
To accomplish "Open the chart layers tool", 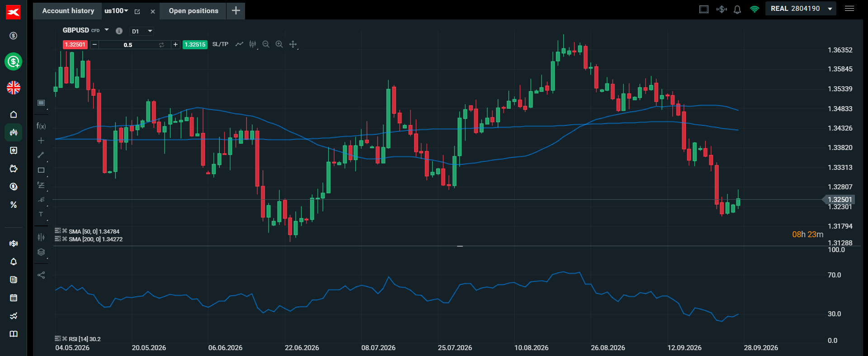I will pyautogui.click(x=41, y=252).
